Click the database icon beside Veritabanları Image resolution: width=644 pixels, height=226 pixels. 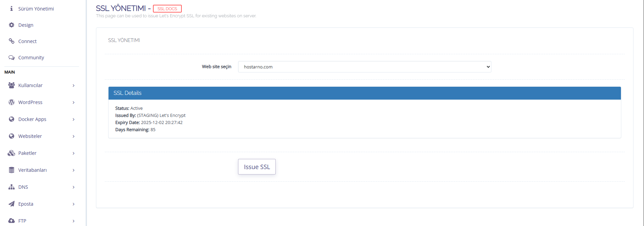coord(12,170)
